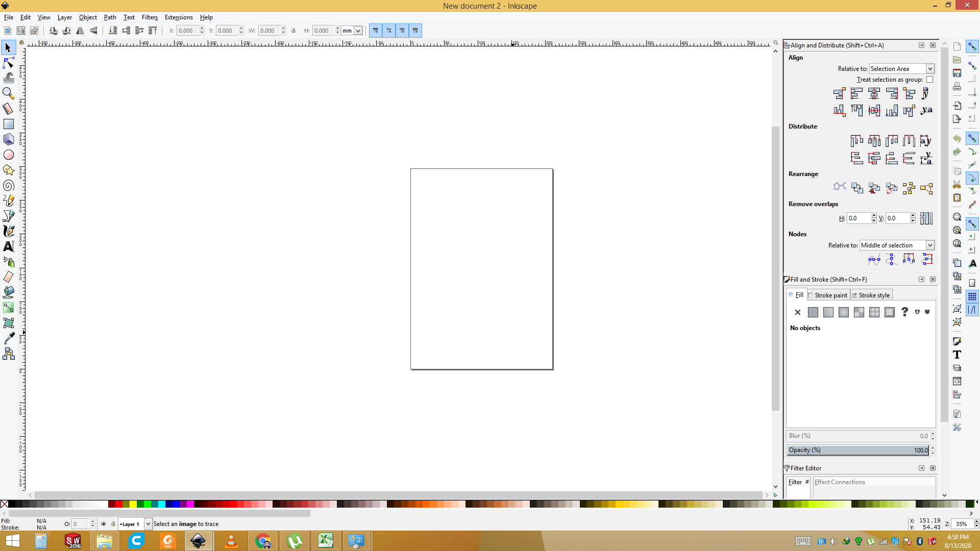Click inside the Opacity value field
This screenshot has width=980, height=551.
click(x=857, y=450)
